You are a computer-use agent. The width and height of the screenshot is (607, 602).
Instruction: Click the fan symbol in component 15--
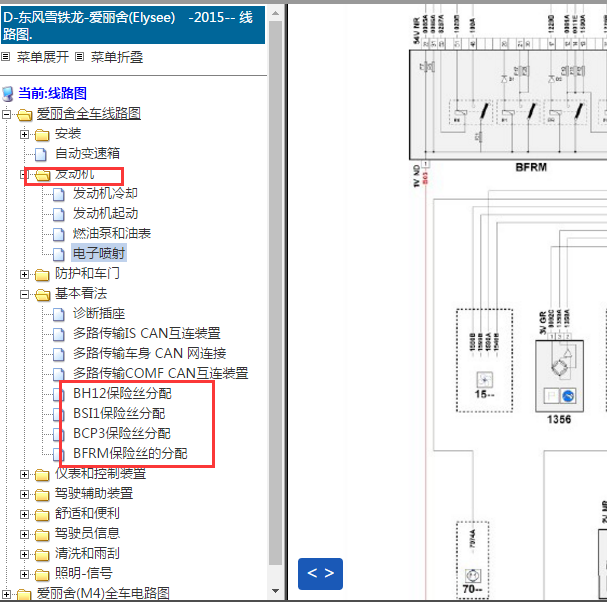coord(484,379)
